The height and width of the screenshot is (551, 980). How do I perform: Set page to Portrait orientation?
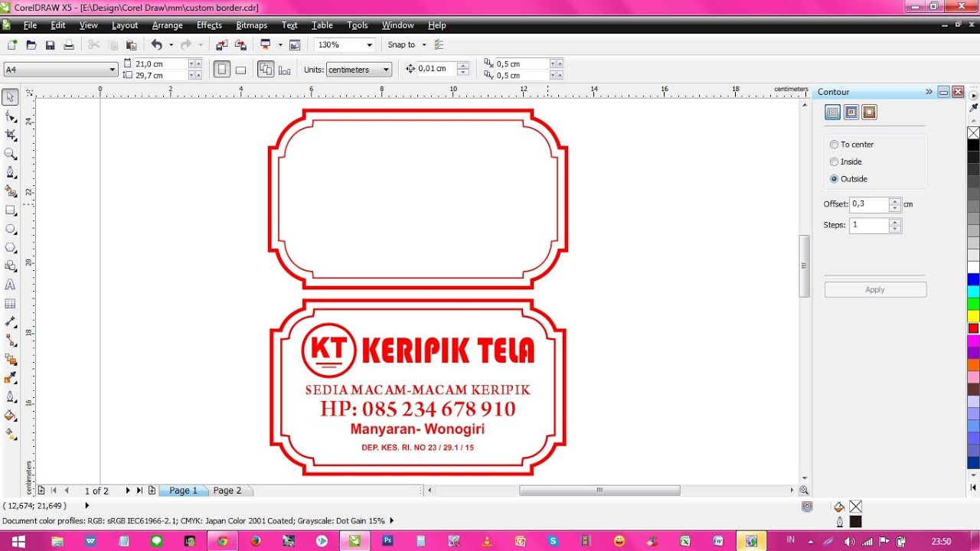point(222,70)
